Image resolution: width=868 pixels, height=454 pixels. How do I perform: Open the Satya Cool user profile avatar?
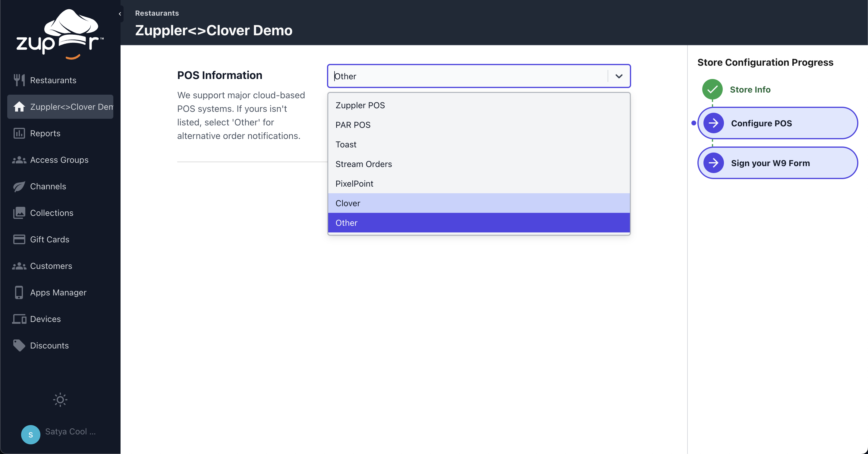click(x=31, y=434)
